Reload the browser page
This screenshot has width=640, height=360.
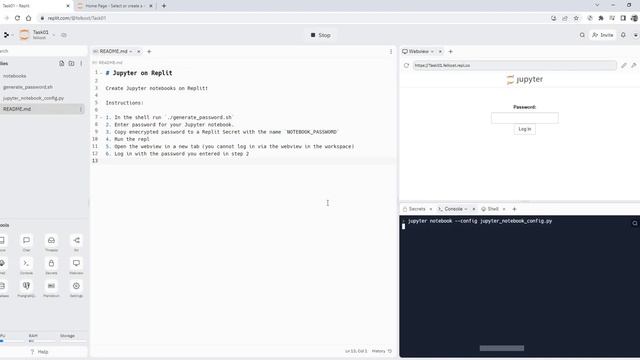(x=17, y=18)
